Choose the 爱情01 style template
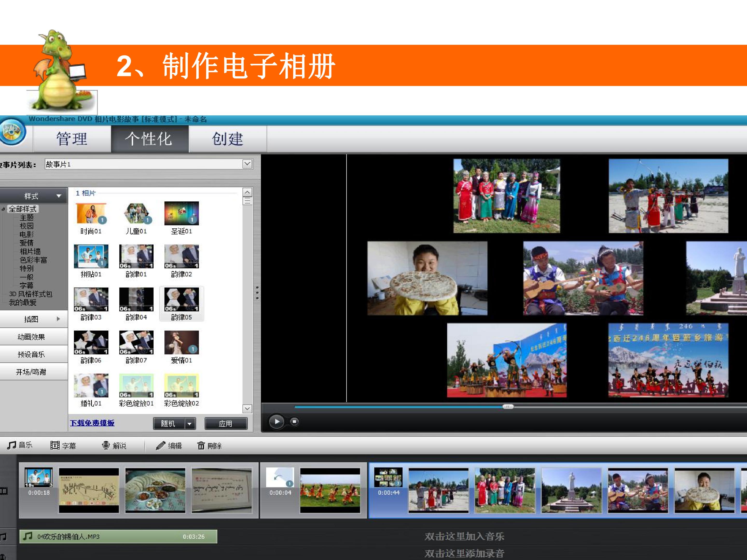 click(x=182, y=347)
